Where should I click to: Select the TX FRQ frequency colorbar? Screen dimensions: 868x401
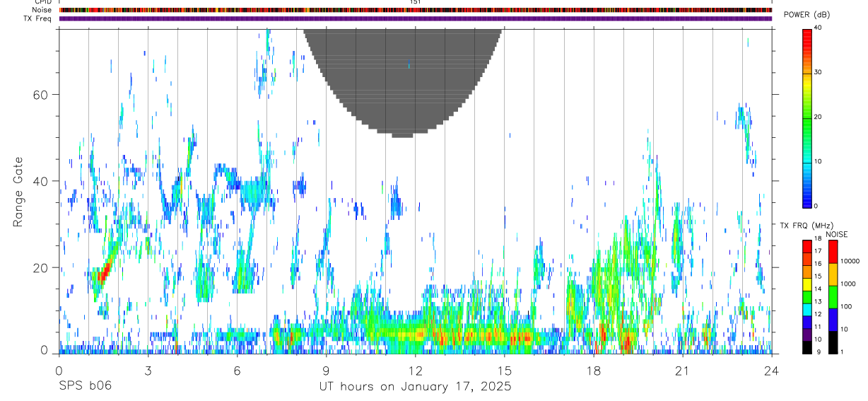point(807,297)
